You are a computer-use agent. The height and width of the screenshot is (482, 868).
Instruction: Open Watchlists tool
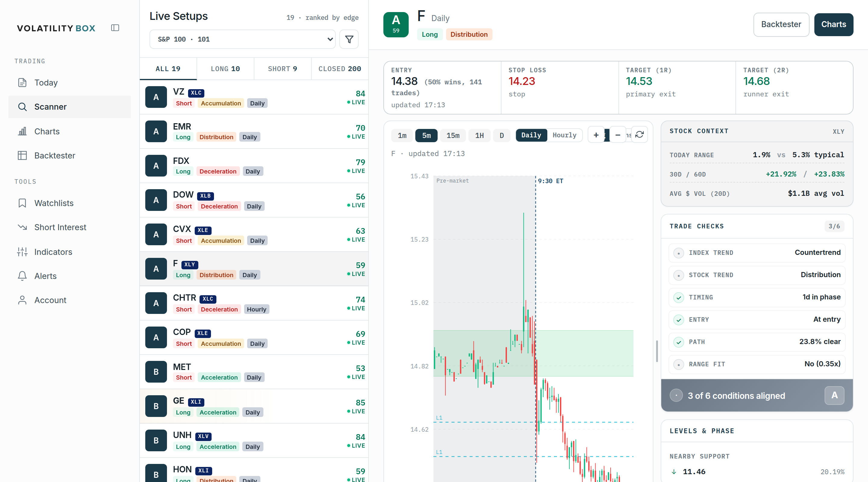pyautogui.click(x=69, y=203)
